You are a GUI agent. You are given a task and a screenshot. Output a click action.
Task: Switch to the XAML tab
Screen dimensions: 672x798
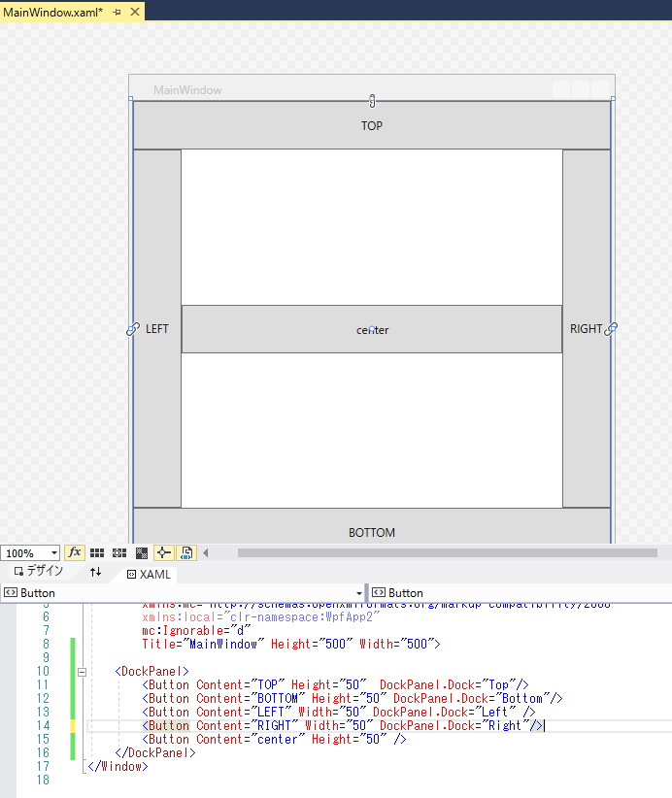150,574
